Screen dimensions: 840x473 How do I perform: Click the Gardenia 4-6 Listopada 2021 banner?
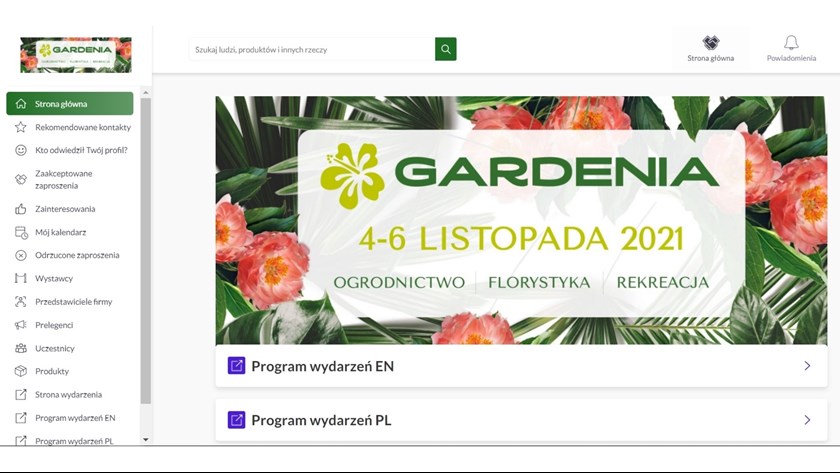tap(521, 220)
